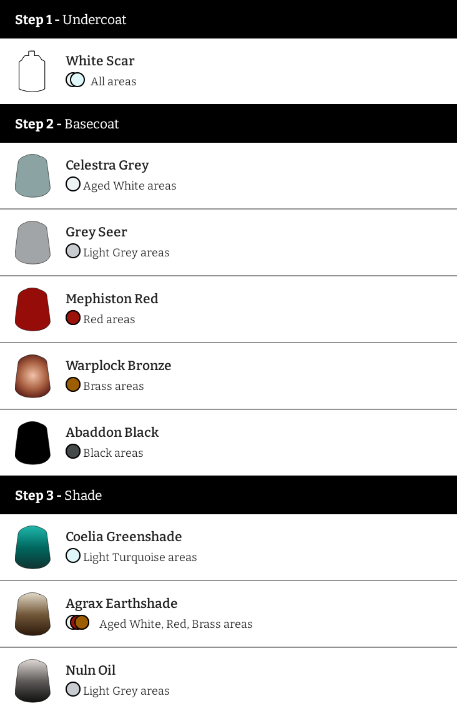
Task: Click the Nuln Oil shade pot
Action: click(x=33, y=680)
